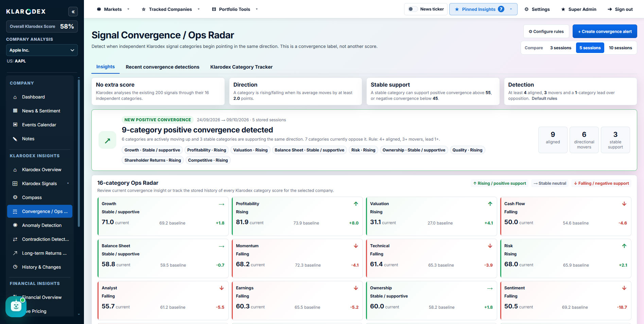Select the 3 sessions compare option
The image size is (644, 324).
tap(560, 48)
